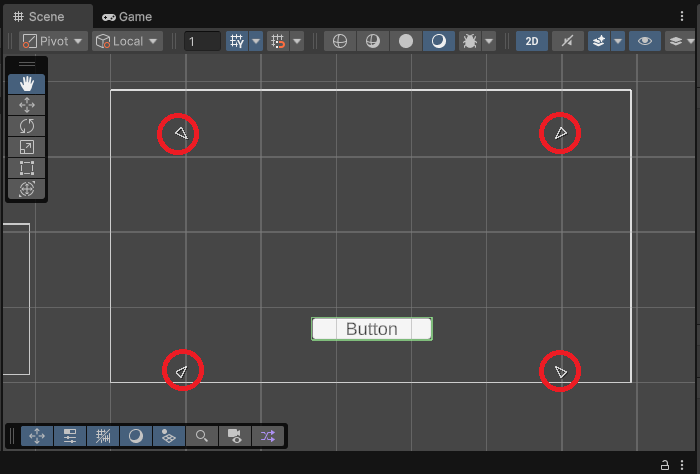
Task: Select the Move tool in the tools overlay
Action: click(27, 105)
